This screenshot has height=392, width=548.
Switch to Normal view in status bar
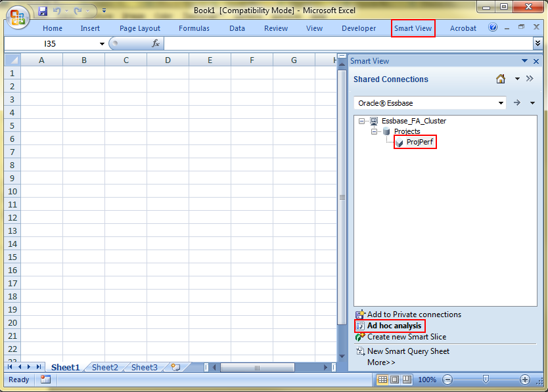point(382,380)
